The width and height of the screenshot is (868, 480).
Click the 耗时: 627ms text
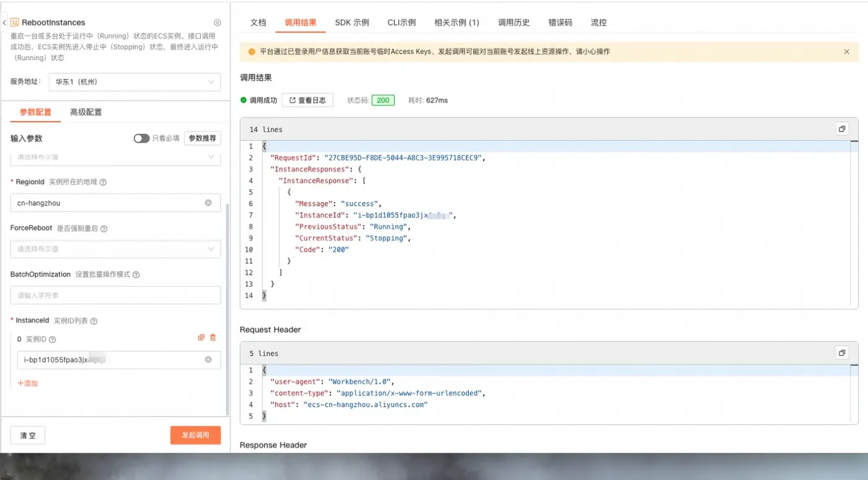click(x=428, y=100)
